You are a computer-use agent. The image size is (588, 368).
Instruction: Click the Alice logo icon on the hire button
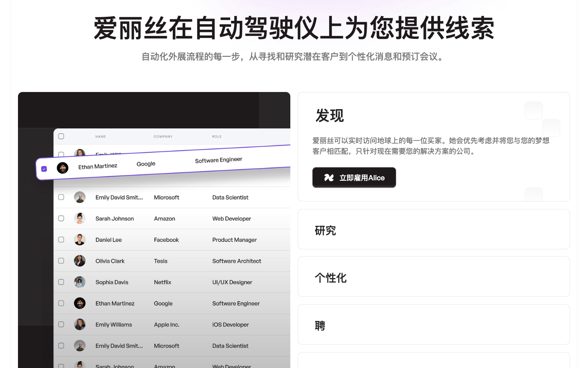(x=330, y=177)
